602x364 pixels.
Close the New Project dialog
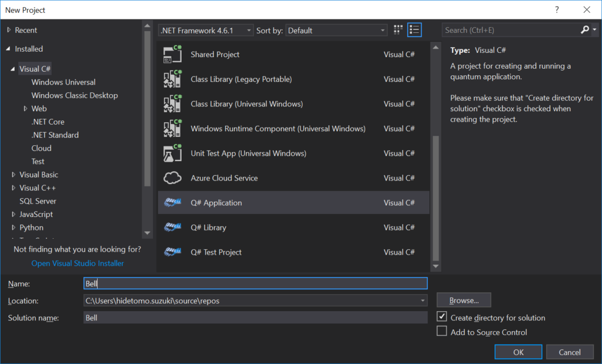(587, 9)
